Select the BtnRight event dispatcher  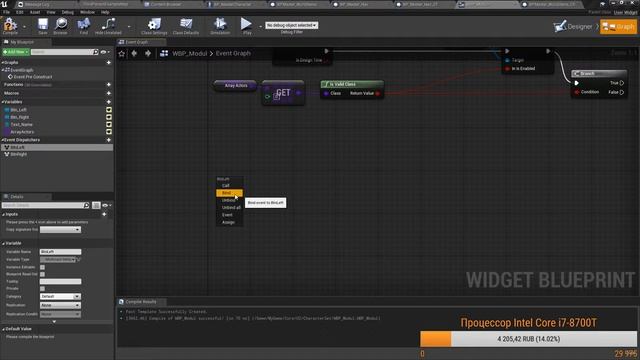coord(56,154)
